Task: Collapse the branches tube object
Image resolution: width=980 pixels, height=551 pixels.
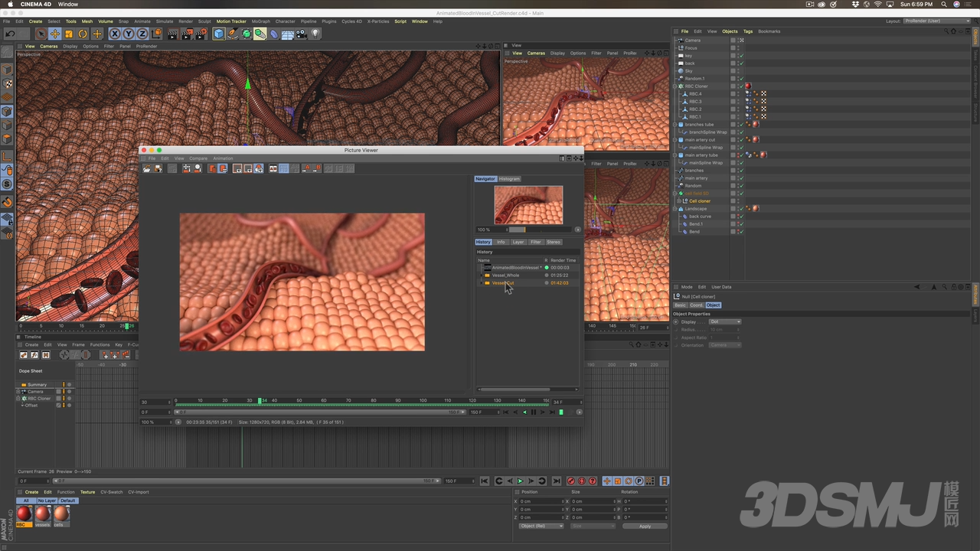Action: pyautogui.click(x=675, y=124)
